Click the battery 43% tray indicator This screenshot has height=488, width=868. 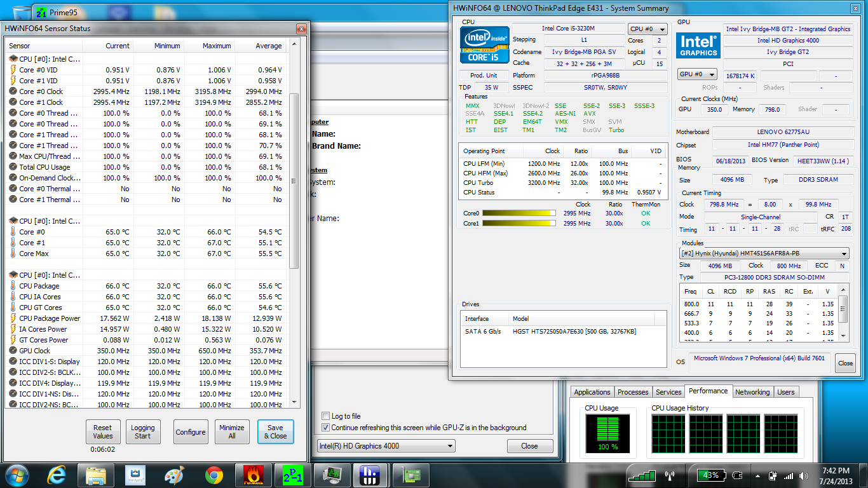[x=711, y=475]
